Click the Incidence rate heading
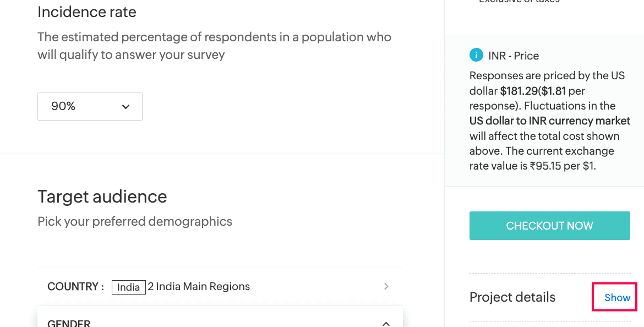The width and height of the screenshot is (644, 327). (86, 12)
